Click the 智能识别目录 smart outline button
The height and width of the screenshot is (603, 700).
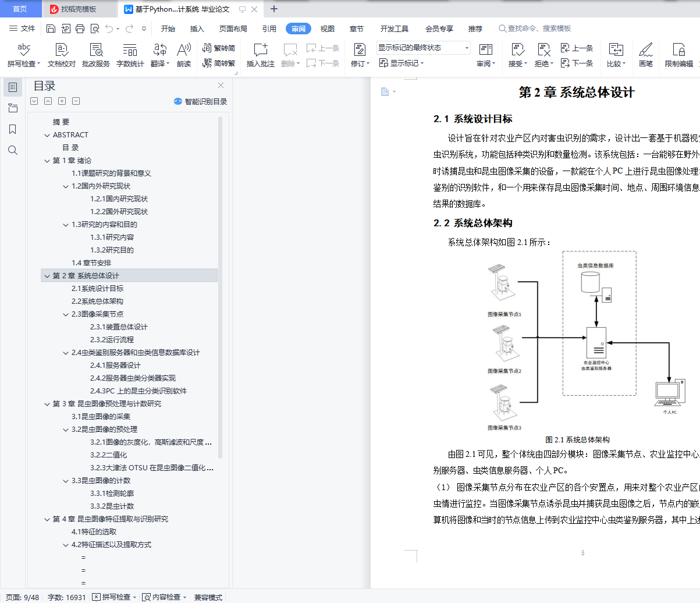[200, 101]
